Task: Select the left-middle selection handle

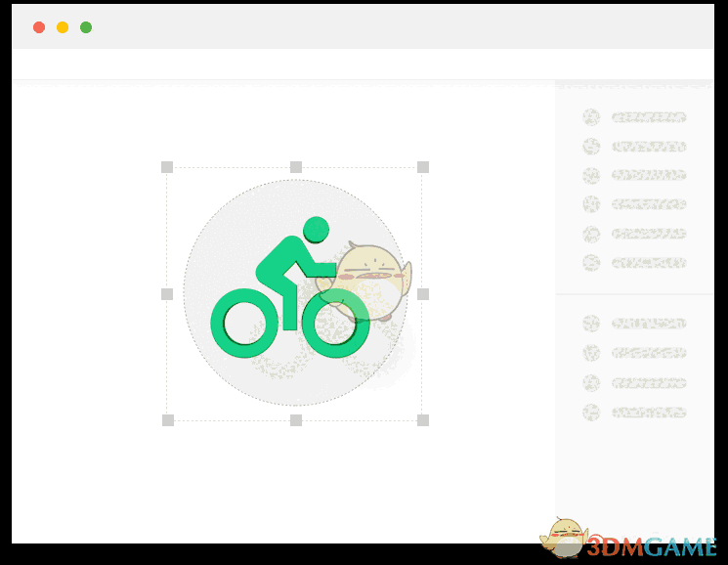Action: coord(167,294)
